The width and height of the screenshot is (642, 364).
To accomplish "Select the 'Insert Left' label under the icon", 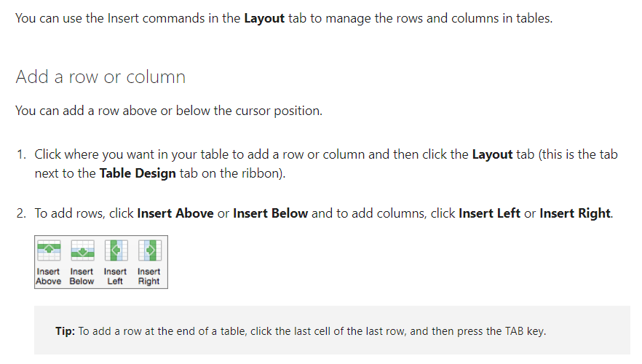I will pos(115,277).
